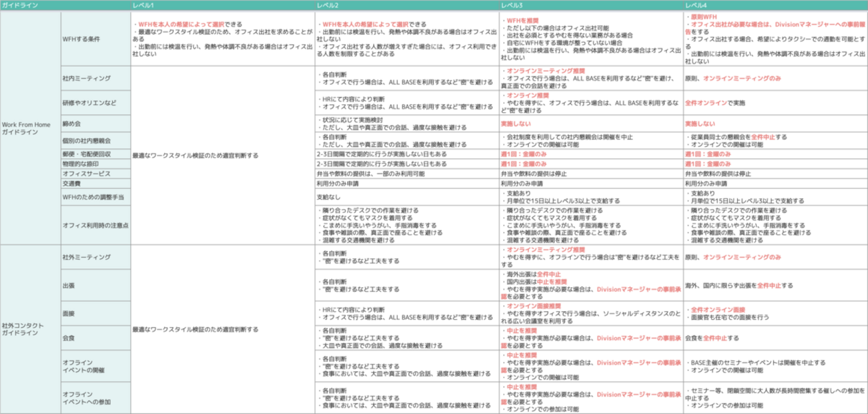Select the 社外ミーティング row label
868x414 pixels.
tap(95, 257)
